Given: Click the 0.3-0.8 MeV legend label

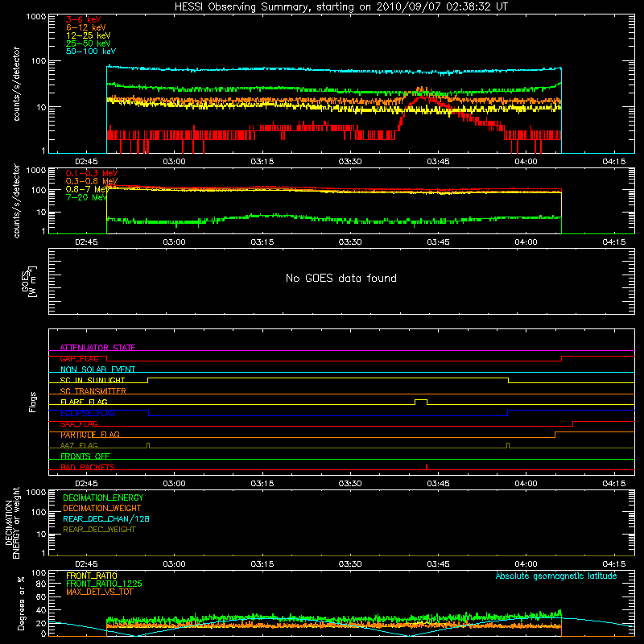Looking at the screenshot, I should tap(92, 181).
